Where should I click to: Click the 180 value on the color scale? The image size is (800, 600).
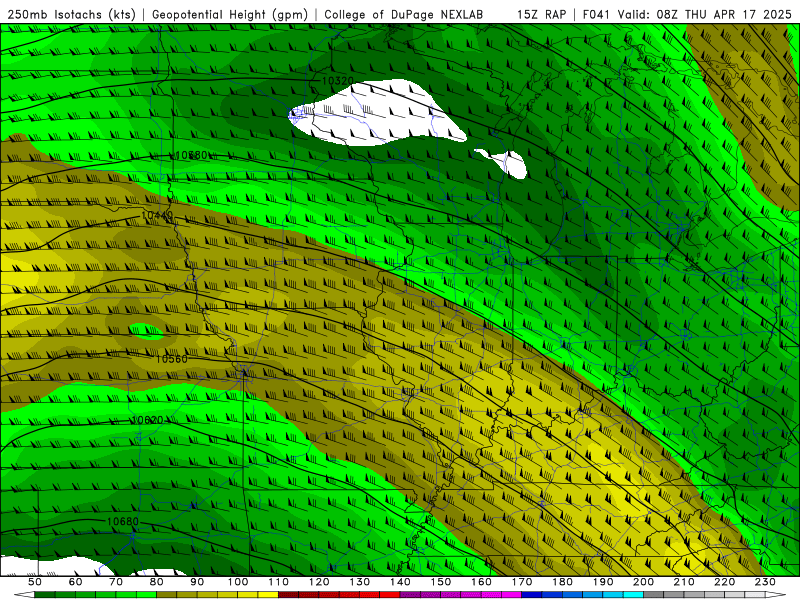[562, 582]
